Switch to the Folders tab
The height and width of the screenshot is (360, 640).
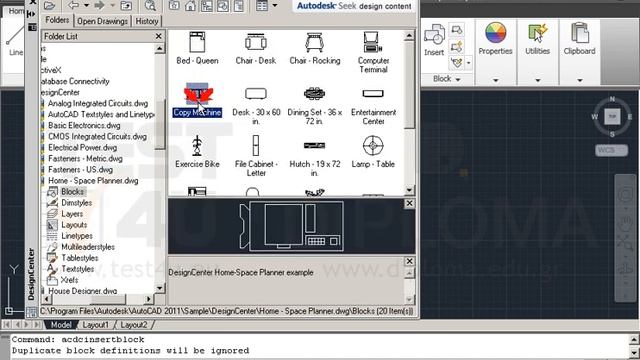[x=57, y=20]
